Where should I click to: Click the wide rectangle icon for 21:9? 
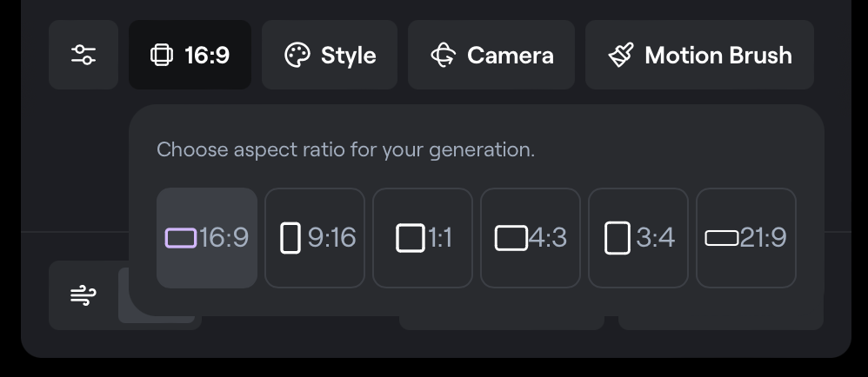[x=721, y=238]
